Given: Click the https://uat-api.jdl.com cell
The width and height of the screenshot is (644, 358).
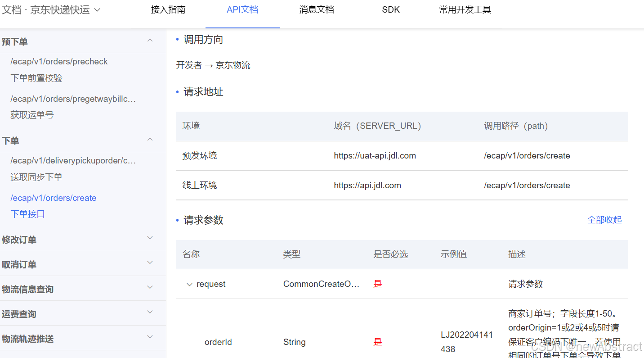Looking at the screenshot, I should coord(375,156).
